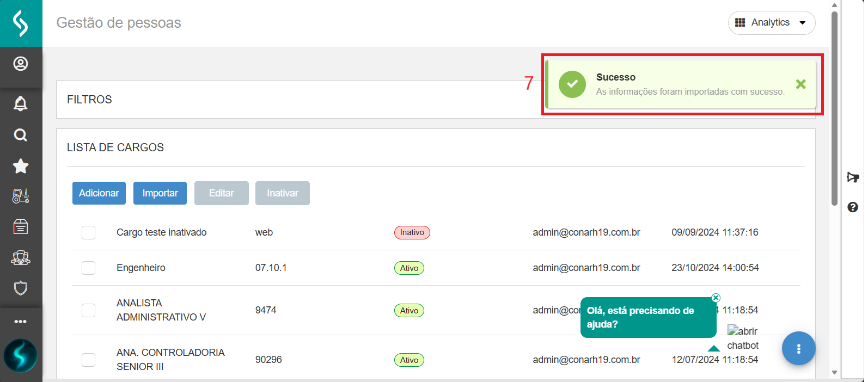Open the notifications bell icon
The width and height of the screenshot is (868, 382).
[x=21, y=103]
